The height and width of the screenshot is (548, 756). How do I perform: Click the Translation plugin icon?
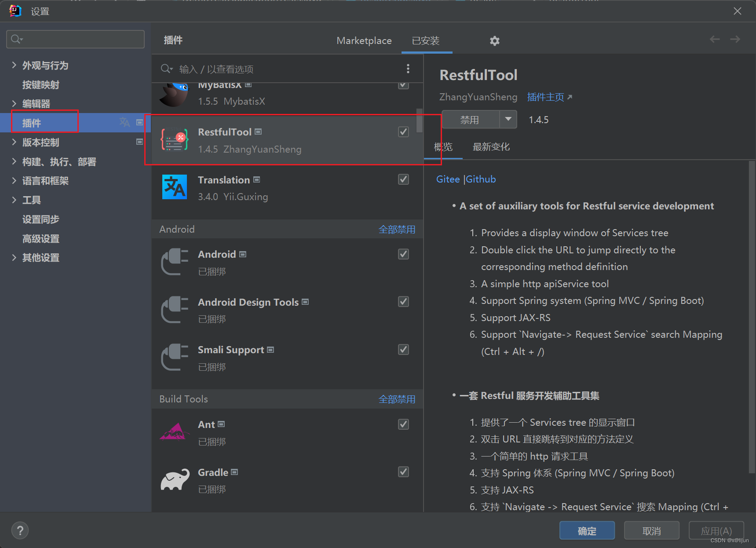pyautogui.click(x=174, y=187)
